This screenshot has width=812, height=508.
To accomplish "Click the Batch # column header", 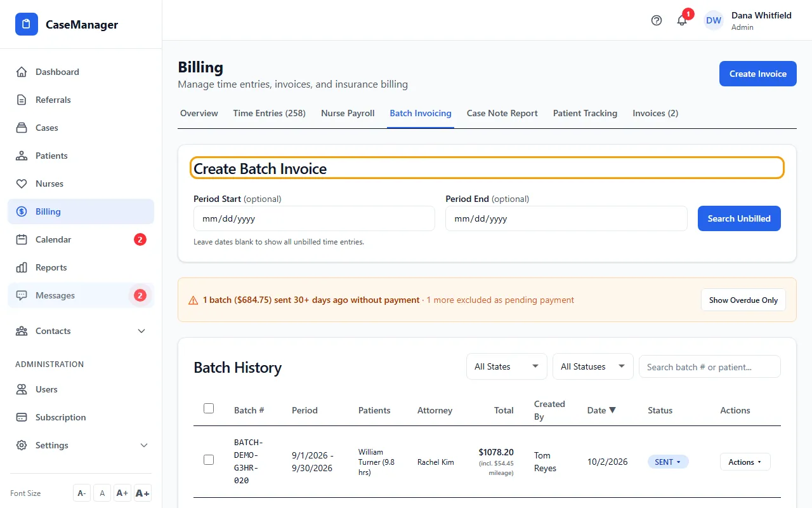I will (249, 410).
